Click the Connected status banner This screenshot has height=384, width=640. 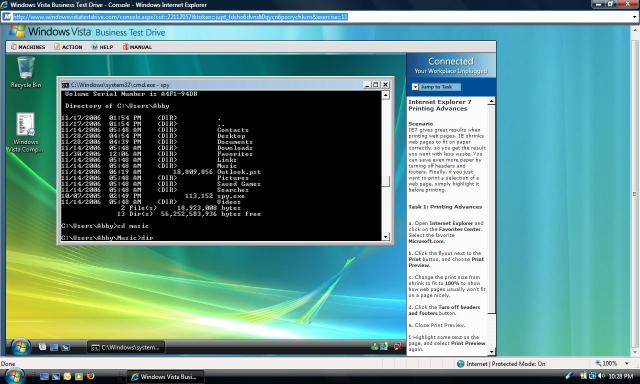point(451,65)
